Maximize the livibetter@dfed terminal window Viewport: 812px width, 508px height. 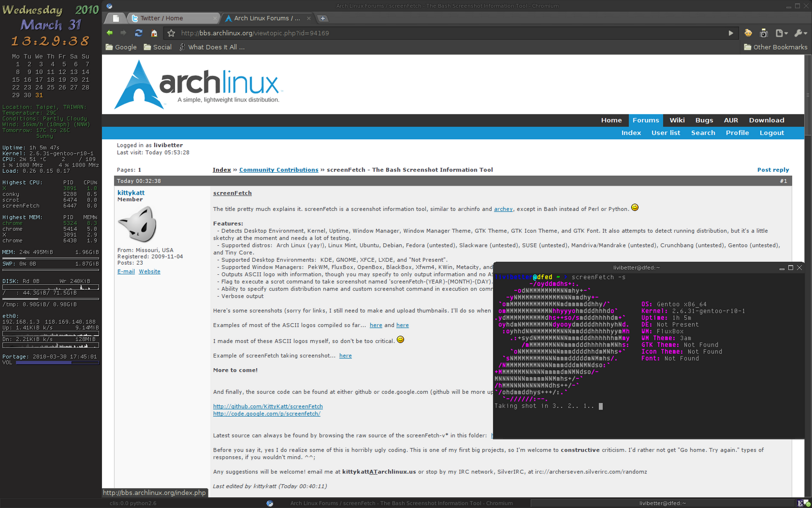point(791,268)
